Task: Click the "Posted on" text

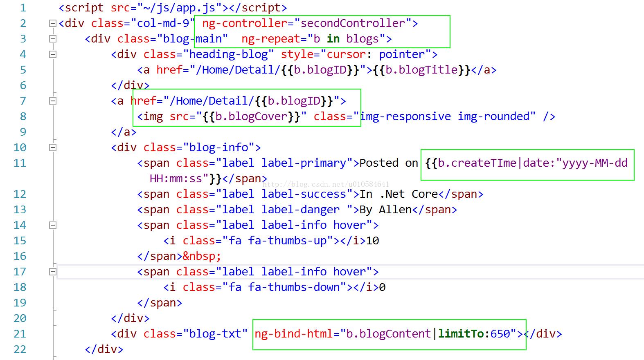Action: (389, 163)
